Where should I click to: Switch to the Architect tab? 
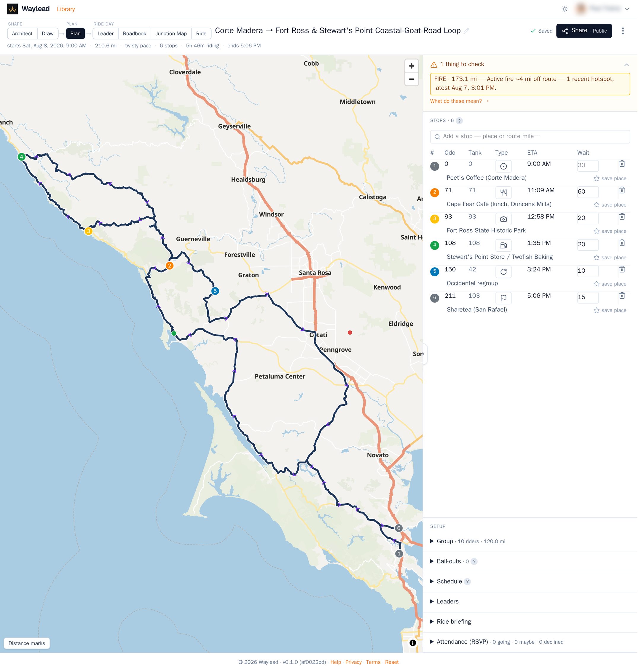point(22,33)
